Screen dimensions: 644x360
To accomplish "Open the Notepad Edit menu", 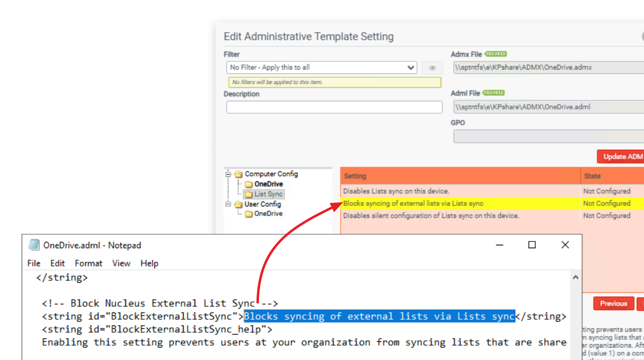I will (x=58, y=264).
